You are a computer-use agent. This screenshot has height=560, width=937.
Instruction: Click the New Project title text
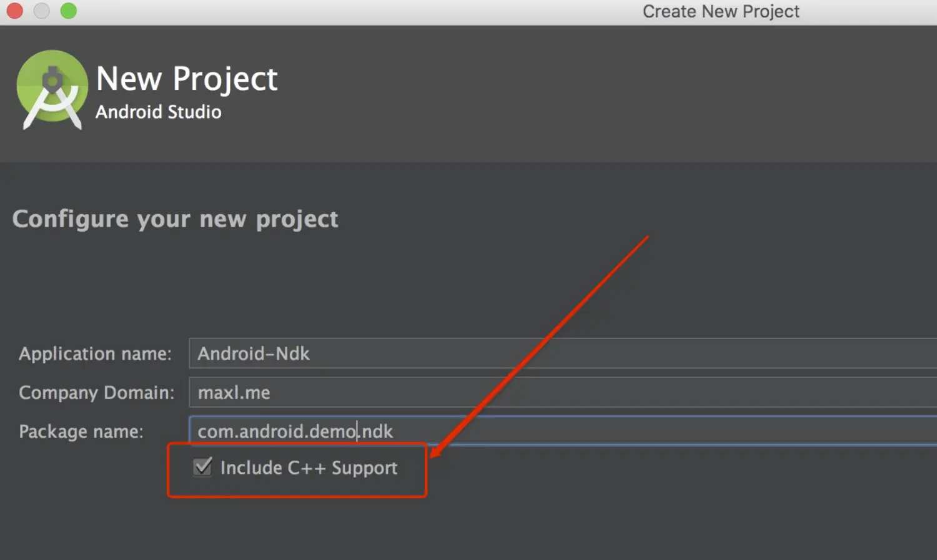point(187,79)
